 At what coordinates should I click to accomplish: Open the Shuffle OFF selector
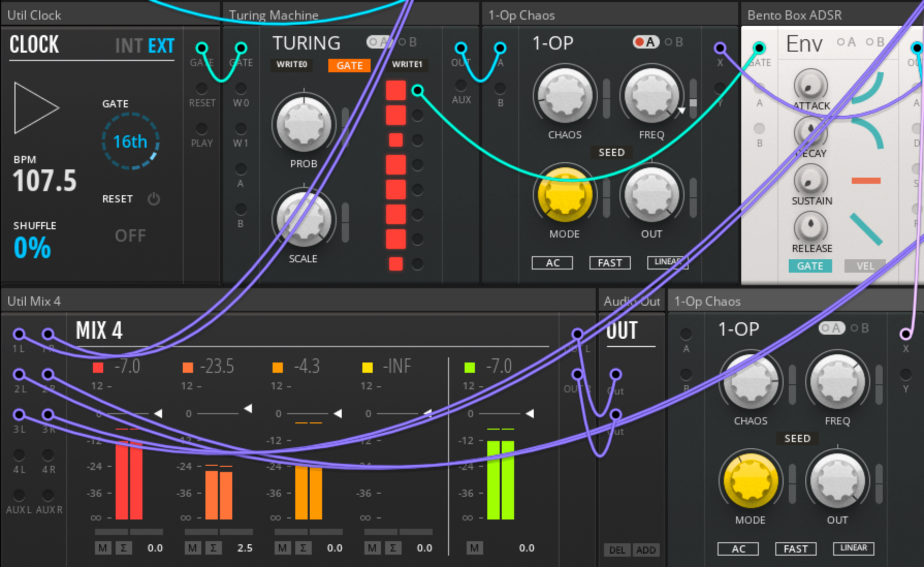(x=130, y=236)
